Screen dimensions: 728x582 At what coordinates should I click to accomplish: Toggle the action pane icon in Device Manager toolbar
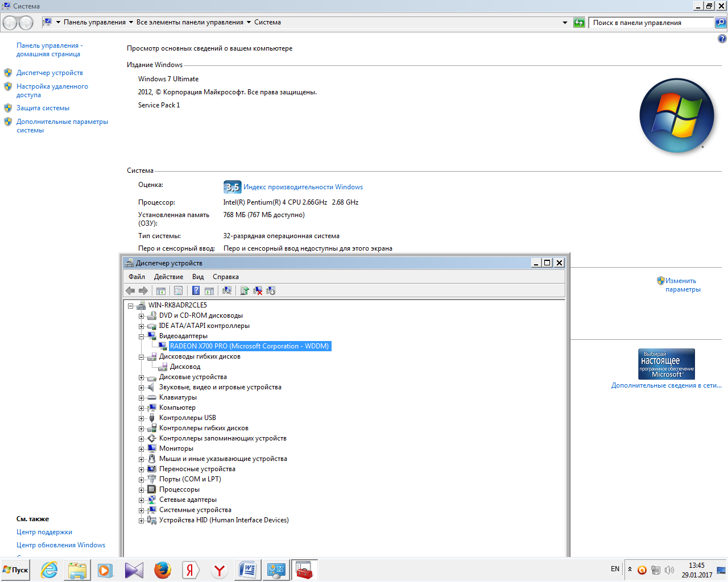pyautogui.click(x=209, y=290)
